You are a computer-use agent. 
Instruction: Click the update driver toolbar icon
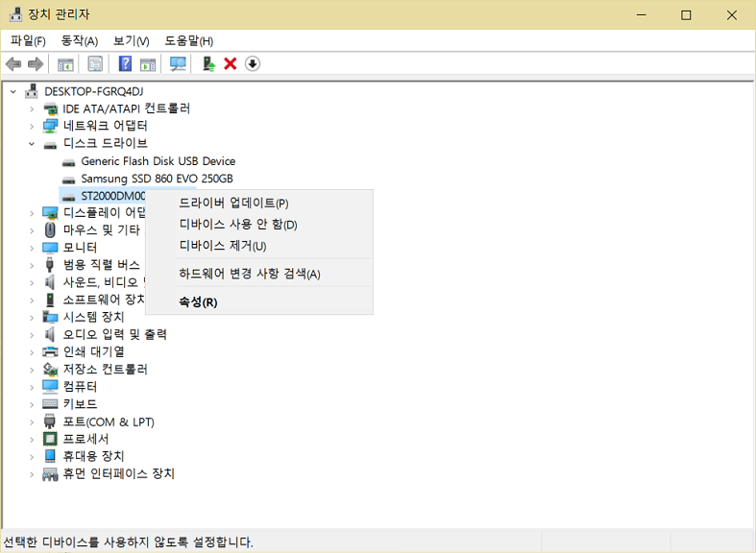pyautogui.click(x=208, y=63)
